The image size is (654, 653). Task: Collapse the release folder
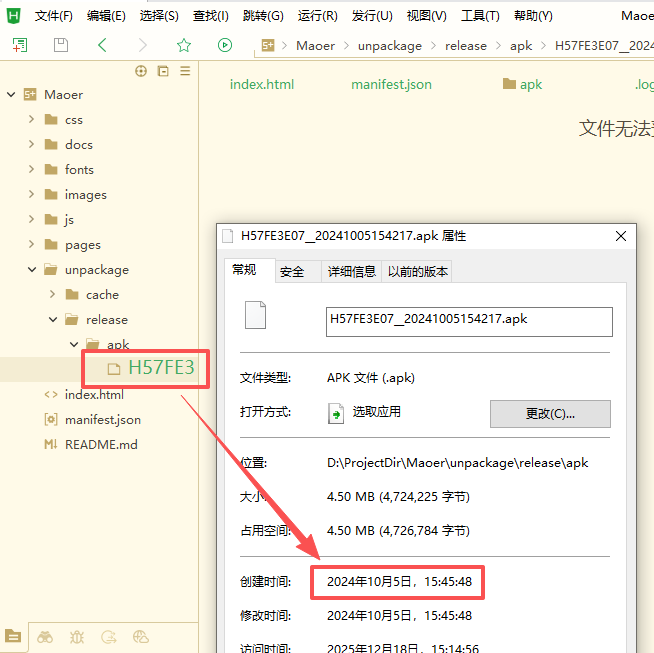53,320
